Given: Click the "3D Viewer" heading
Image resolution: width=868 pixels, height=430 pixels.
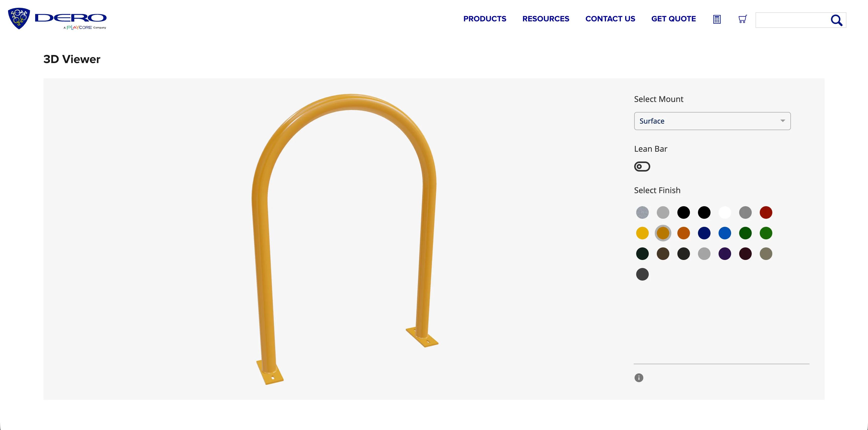Looking at the screenshot, I should [72, 59].
